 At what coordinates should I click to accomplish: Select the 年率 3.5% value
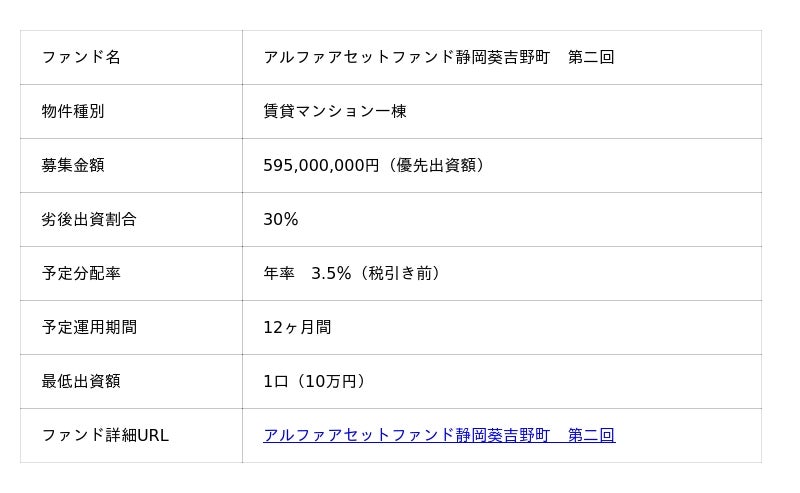click(307, 273)
